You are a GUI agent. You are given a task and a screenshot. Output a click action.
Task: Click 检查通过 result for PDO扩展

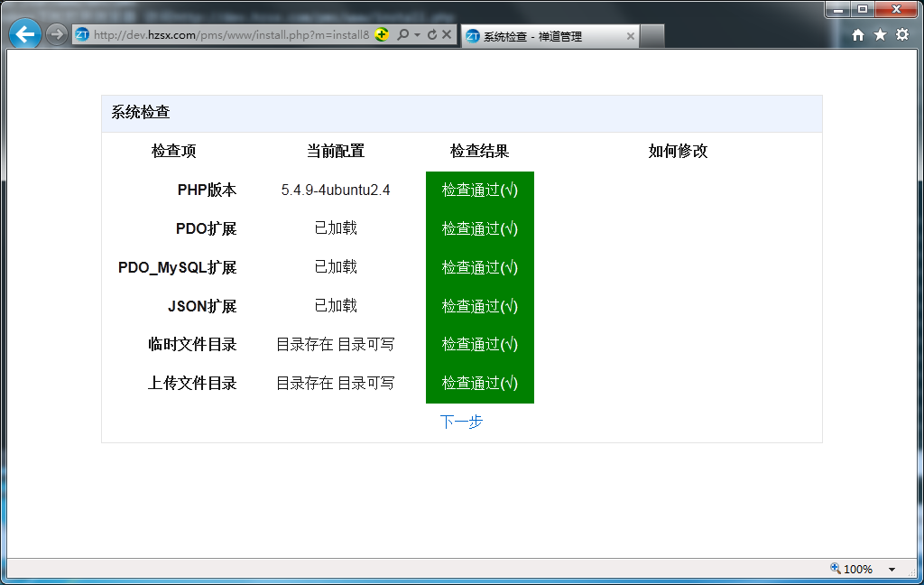tap(480, 228)
